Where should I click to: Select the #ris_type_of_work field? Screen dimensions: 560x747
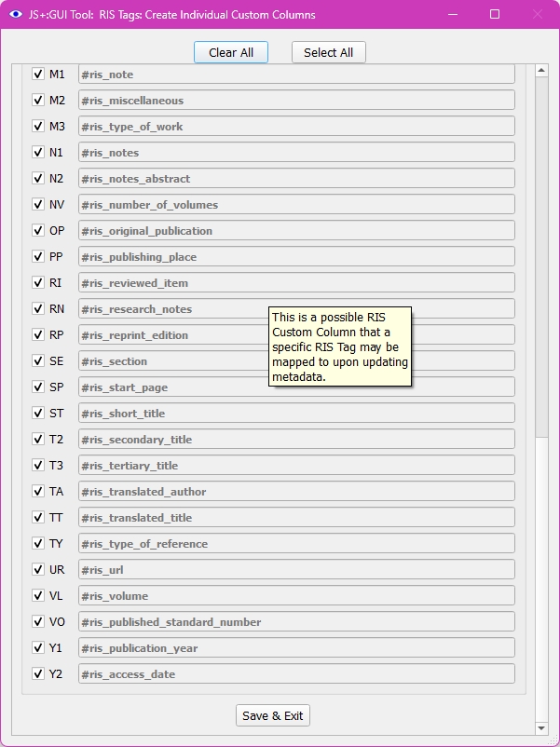(296, 127)
